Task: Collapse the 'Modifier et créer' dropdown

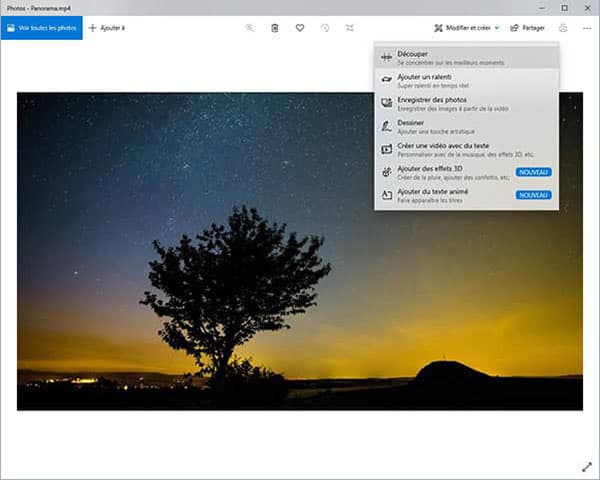Action: 467,28
